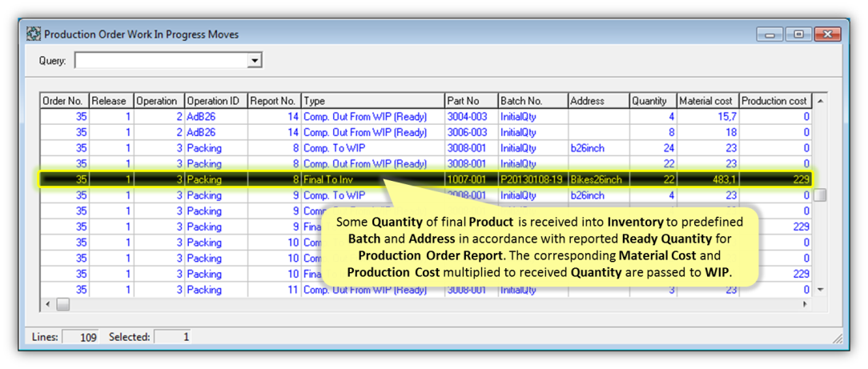Click the Report No. column header
This screenshot has width=868, height=369.
pyautogui.click(x=273, y=101)
